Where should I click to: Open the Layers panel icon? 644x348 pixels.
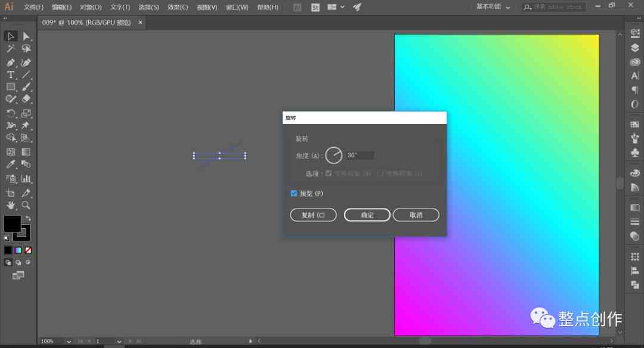coord(635,48)
